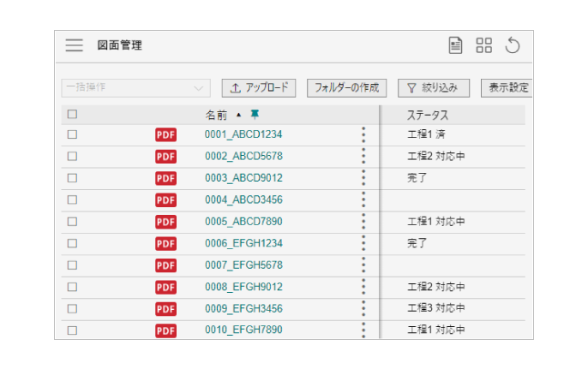Click the PDF icon for 0006_EFGH1234
This screenshot has width=588, height=369.
tap(165, 243)
